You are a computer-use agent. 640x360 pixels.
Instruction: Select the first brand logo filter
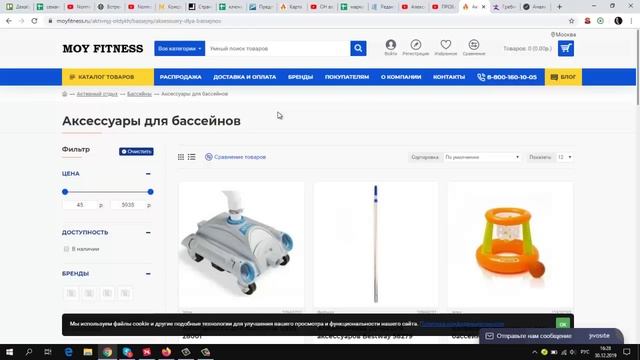click(71, 293)
